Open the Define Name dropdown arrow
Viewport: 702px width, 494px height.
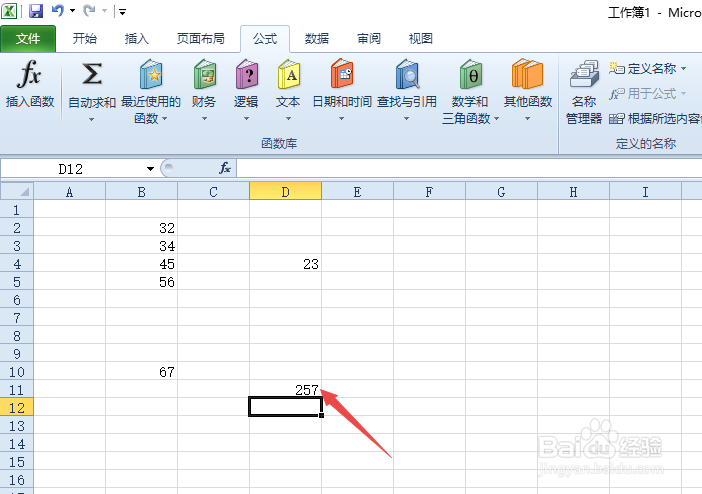683,69
